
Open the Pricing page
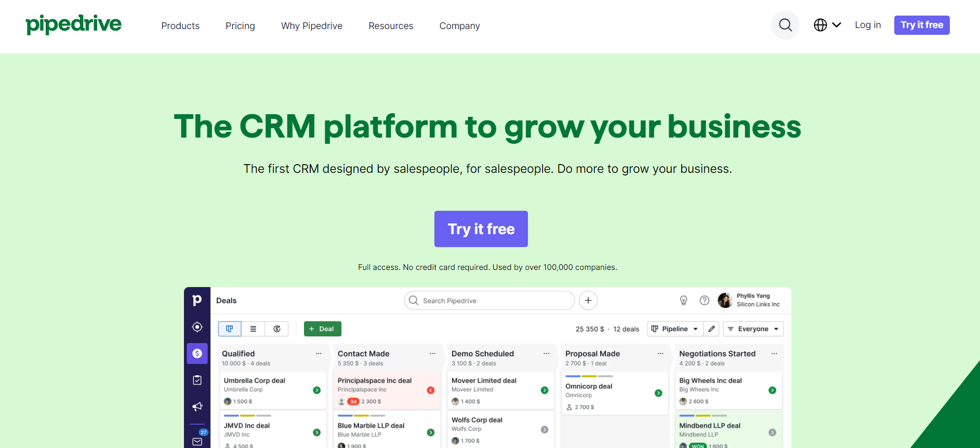[240, 26]
